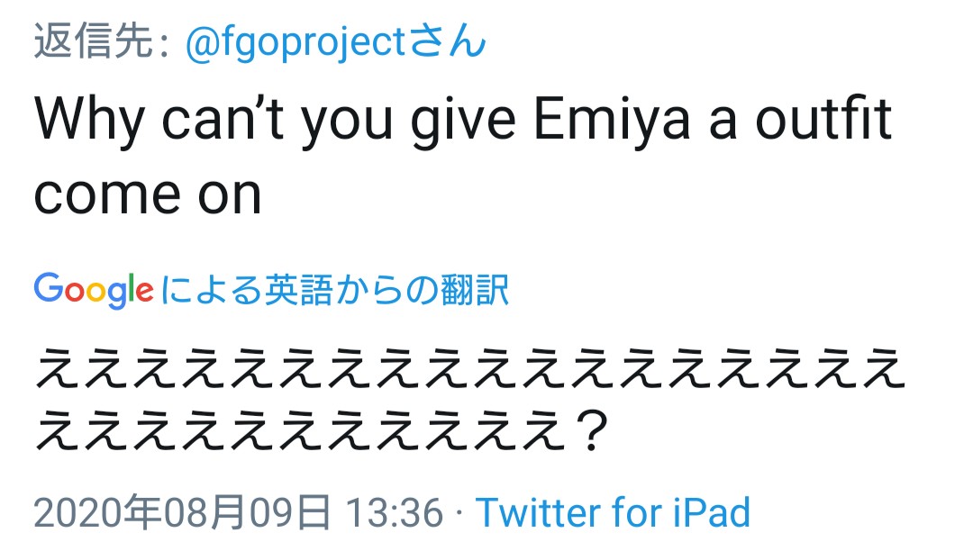Open the @fgoproject mention link
Viewport: 973px width, 560px height.
[x=297, y=42]
